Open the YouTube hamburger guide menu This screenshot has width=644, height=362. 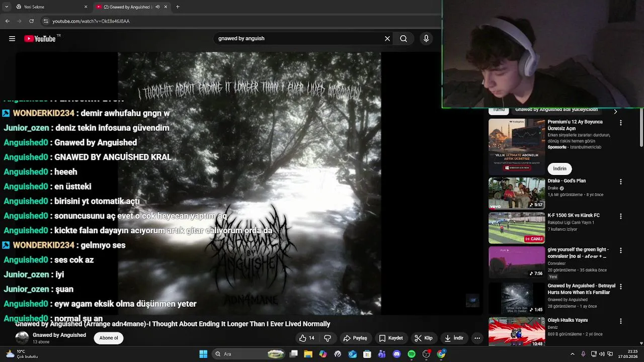[12, 39]
